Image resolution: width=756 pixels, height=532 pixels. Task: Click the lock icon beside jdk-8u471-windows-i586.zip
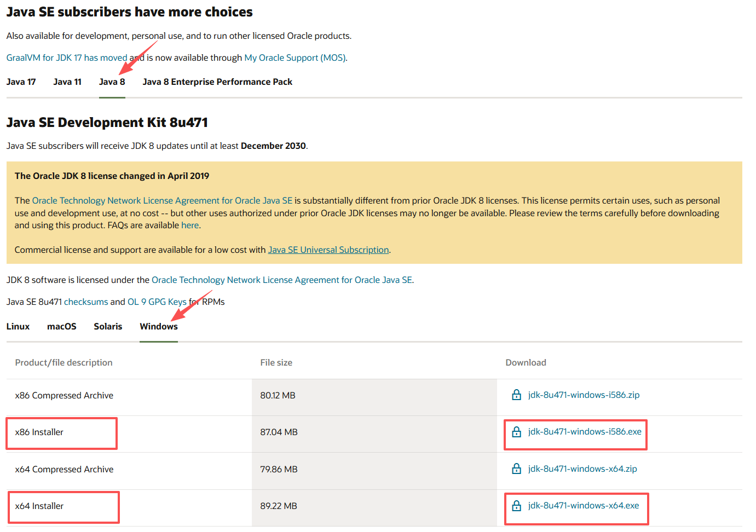click(516, 395)
